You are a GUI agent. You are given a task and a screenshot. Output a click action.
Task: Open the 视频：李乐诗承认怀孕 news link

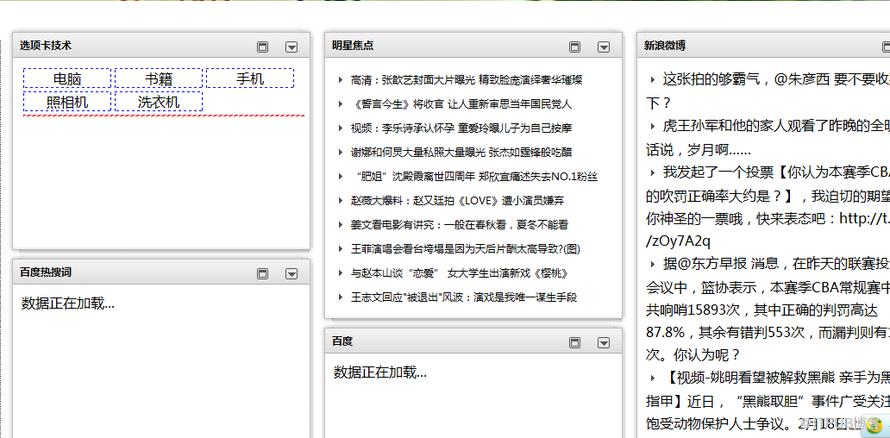[461, 128]
